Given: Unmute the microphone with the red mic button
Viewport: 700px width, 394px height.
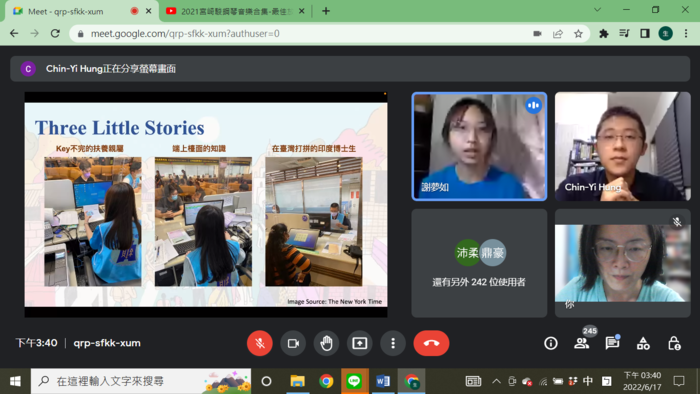Looking at the screenshot, I should tap(259, 343).
